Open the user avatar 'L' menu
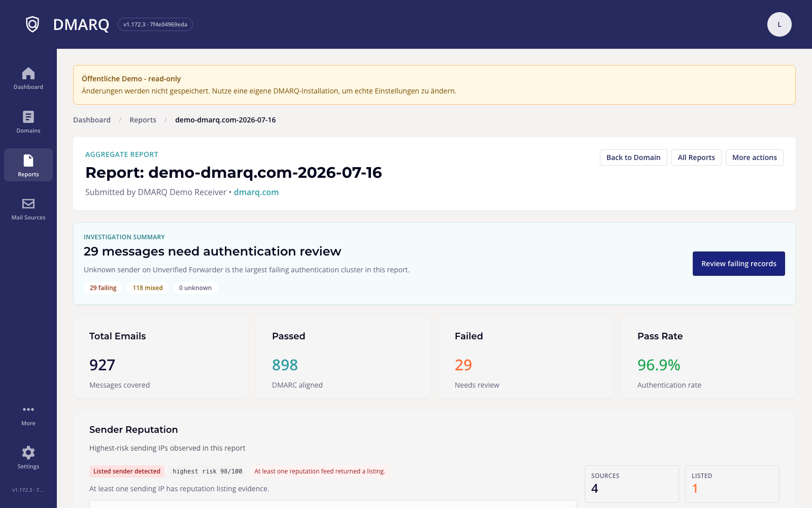Image resolution: width=812 pixels, height=508 pixels. click(780, 24)
